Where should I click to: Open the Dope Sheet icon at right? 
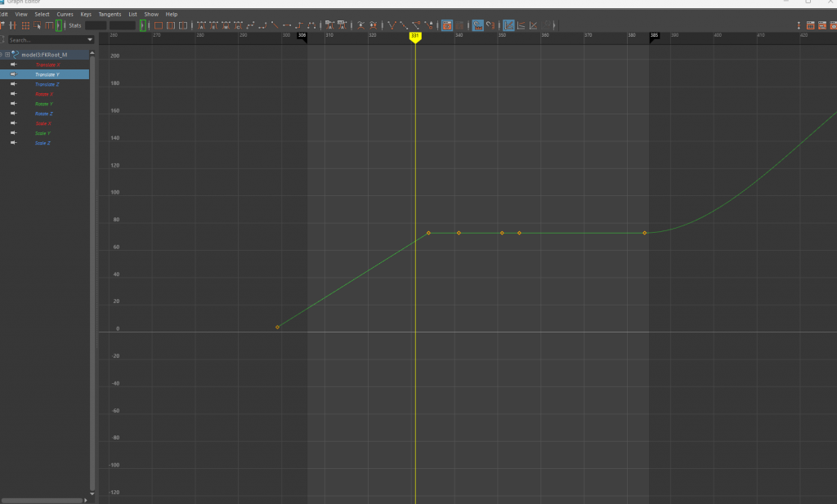pos(809,25)
